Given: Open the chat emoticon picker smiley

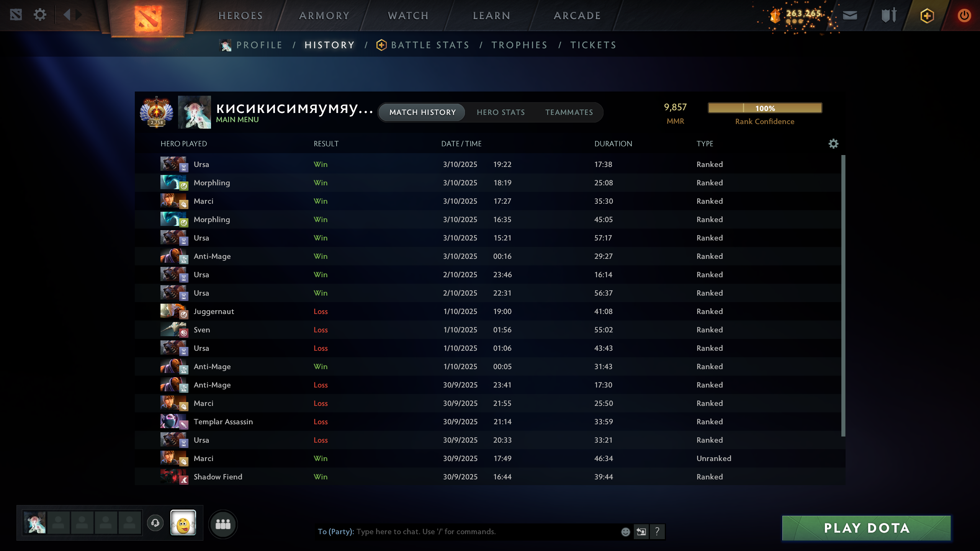Looking at the screenshot, I should 625,531.
